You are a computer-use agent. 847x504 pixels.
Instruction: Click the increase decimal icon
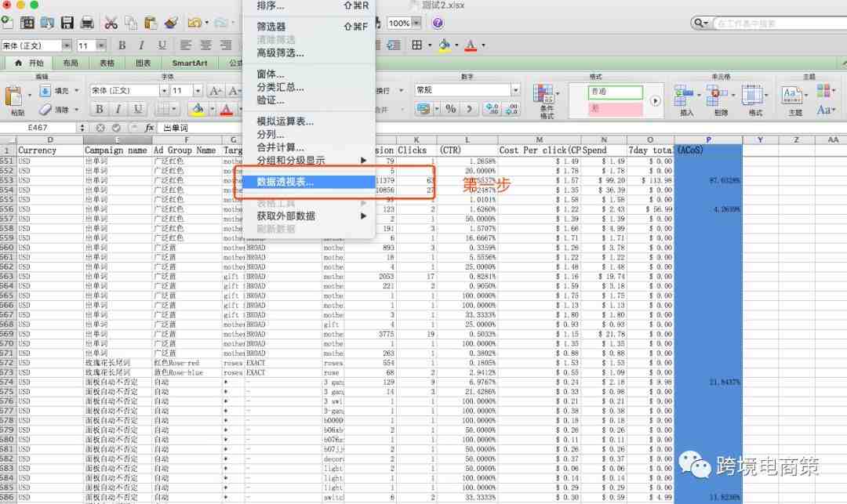pyautogui.click(x=492, y=109)
